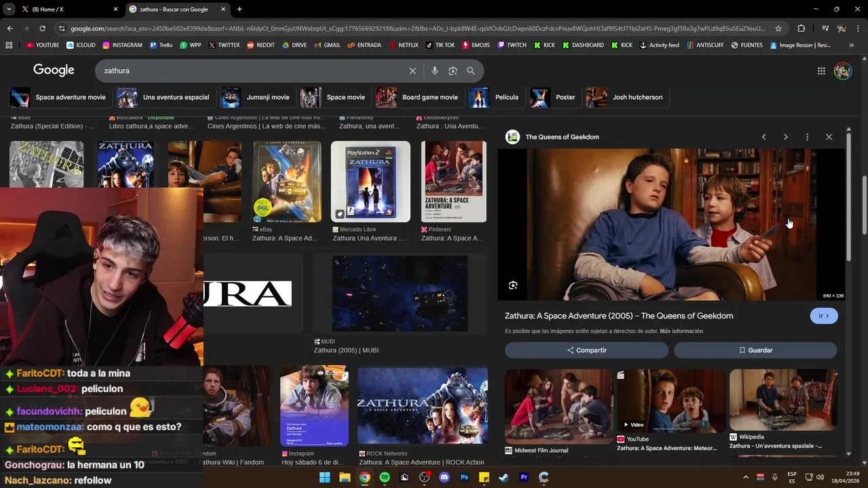Open File Explorer from the taskbar
This screenshot has width=868, height=488.
(x=344, y=477)
